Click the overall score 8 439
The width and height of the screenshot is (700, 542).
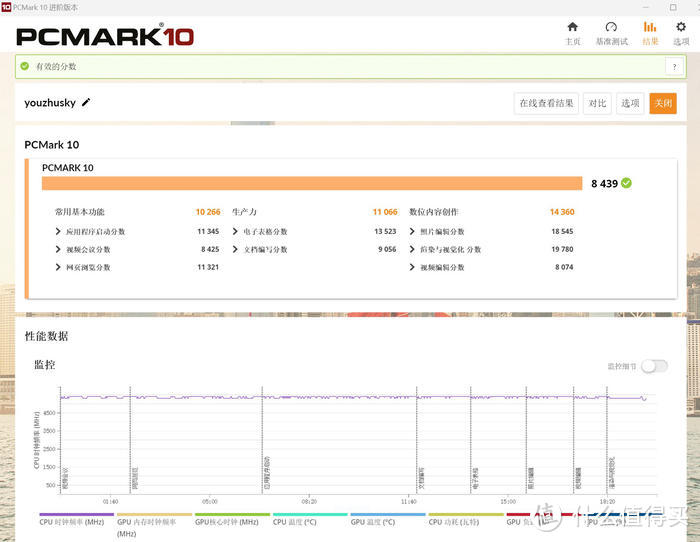[604, 183]
